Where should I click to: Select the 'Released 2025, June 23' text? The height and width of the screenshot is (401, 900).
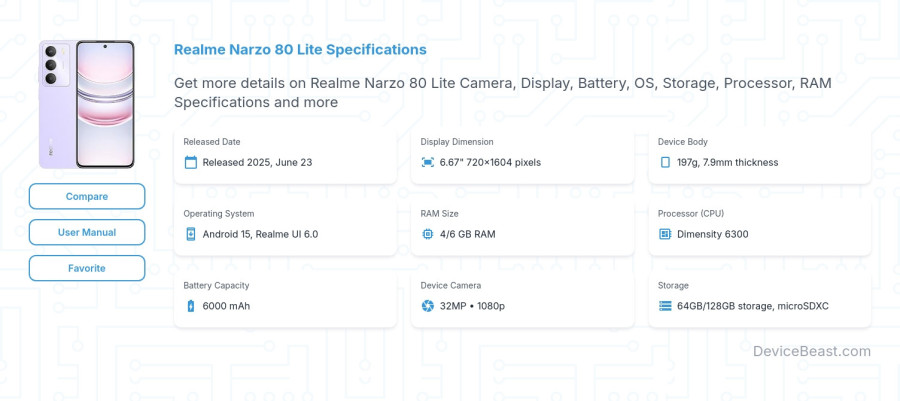pyautogui.click(x=257, y=162)
